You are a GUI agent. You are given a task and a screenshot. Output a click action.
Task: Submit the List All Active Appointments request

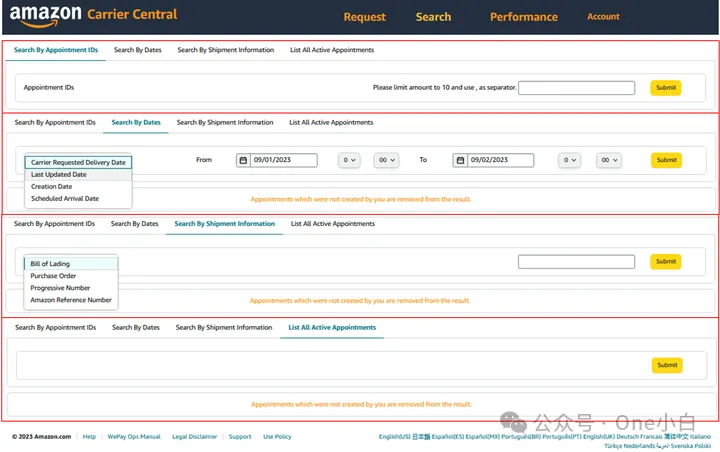pos(667,365)
